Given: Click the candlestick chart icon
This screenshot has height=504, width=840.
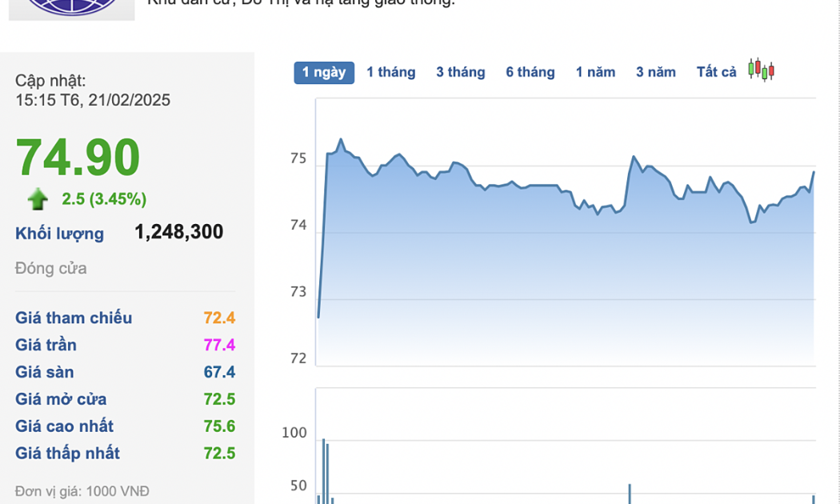Looking at the screenshot, I should (762, 70).
